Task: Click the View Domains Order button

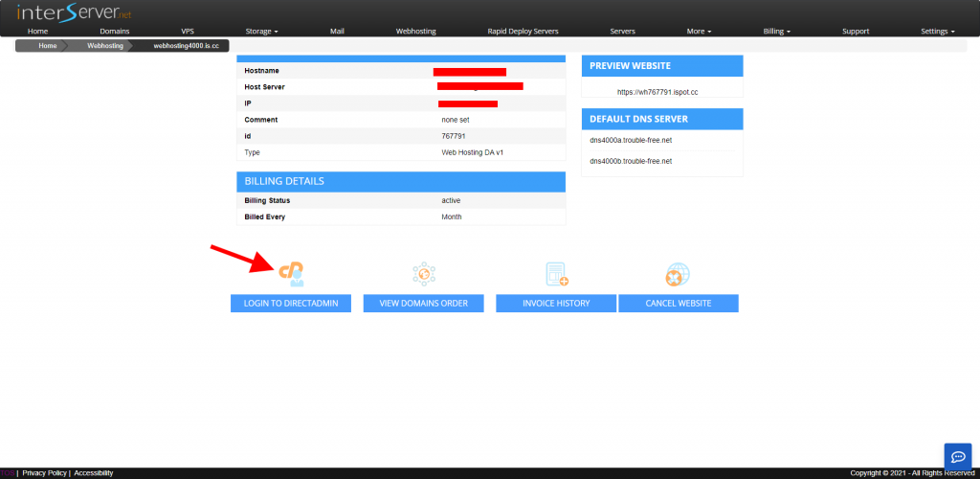Action: (424, 304)
